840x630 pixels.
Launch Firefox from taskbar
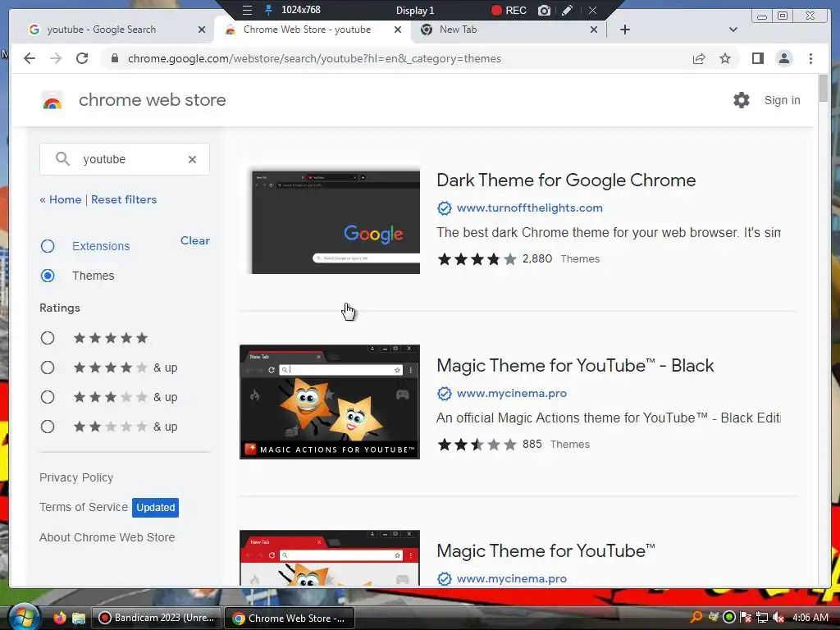59,618
